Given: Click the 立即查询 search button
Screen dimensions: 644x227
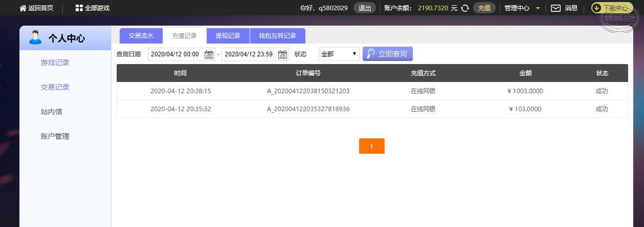Looking at the screenshot, I should (388, 54).
